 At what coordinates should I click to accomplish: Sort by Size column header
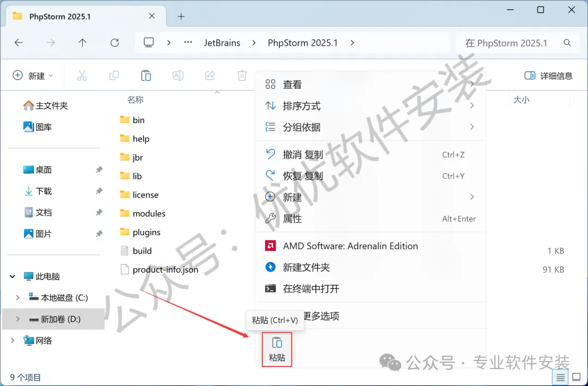(x=521, y=100)
